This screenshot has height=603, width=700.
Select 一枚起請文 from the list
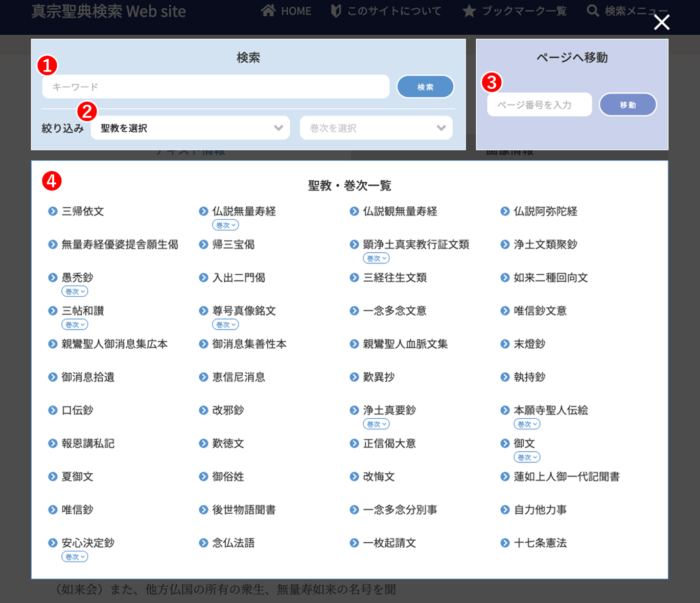pos(389,543)
